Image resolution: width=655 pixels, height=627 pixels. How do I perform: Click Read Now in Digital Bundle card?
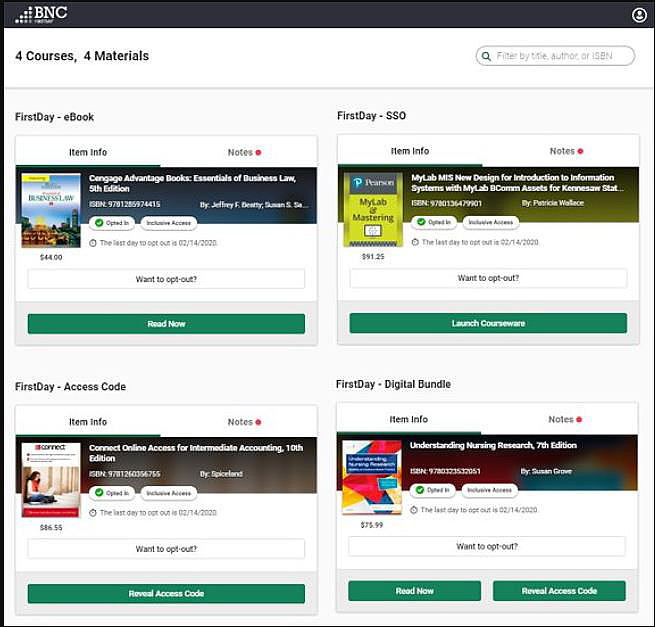point(414,591)
